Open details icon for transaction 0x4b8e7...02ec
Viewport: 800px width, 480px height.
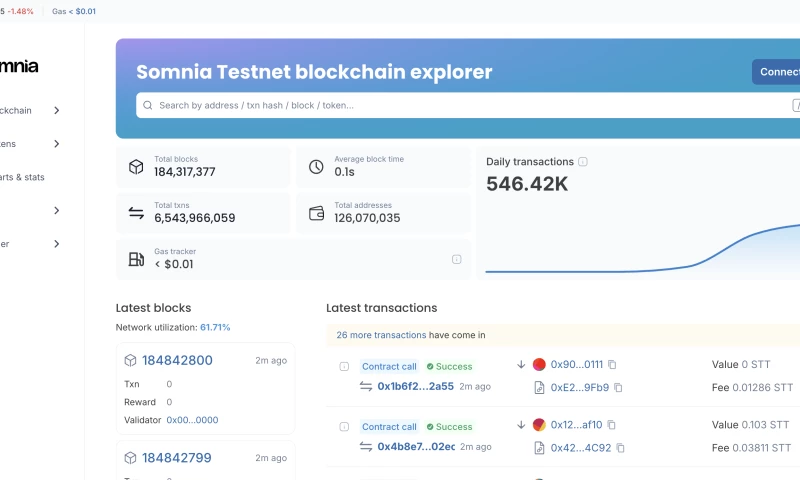[x=344, y=426]
